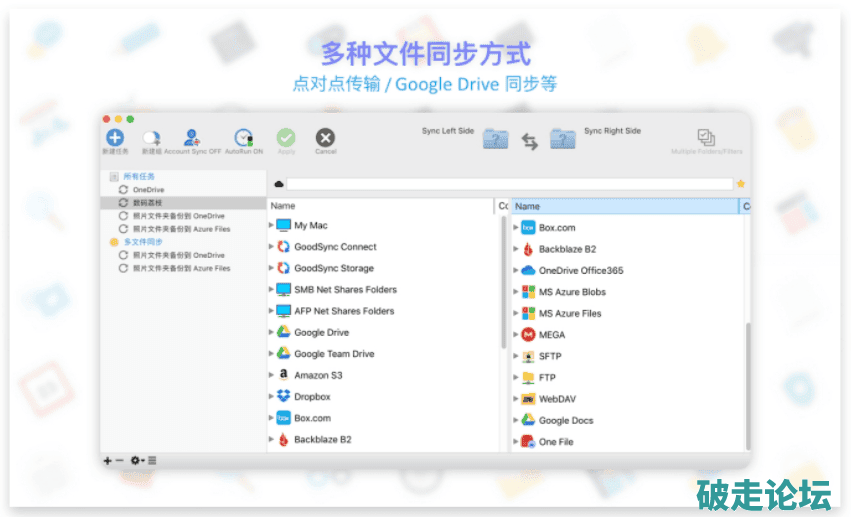This screenshot has width=851, height=517.
Task: Click the path input field above the panes
Action: coord(510,184)
